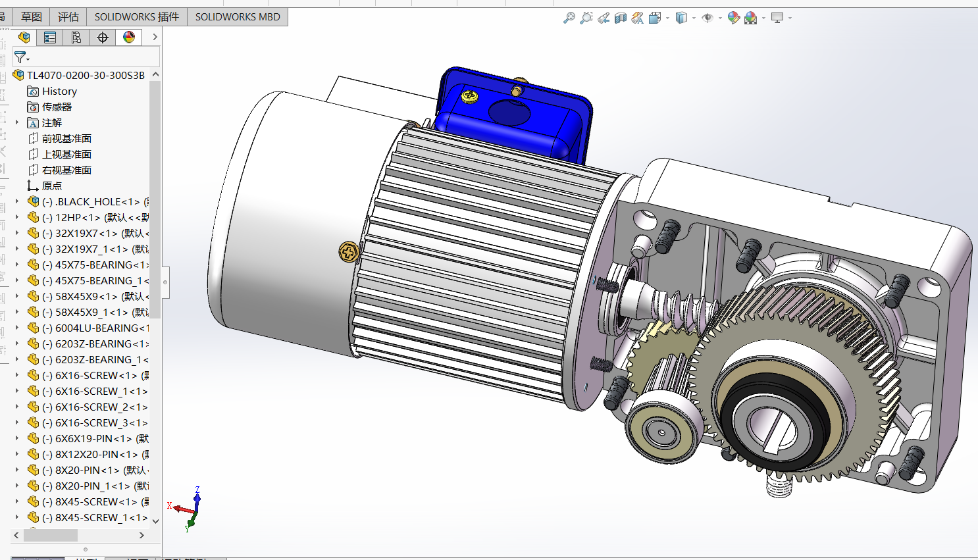The image size is (978, 560).
Task: Click the 6203Z-BEARING<1> part icon
Action: [33, 344]
